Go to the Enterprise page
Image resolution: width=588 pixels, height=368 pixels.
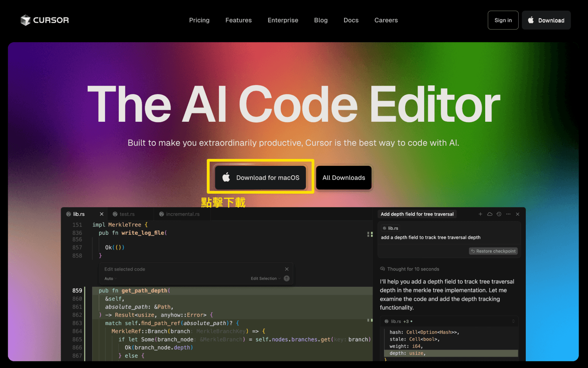point(283,20)
